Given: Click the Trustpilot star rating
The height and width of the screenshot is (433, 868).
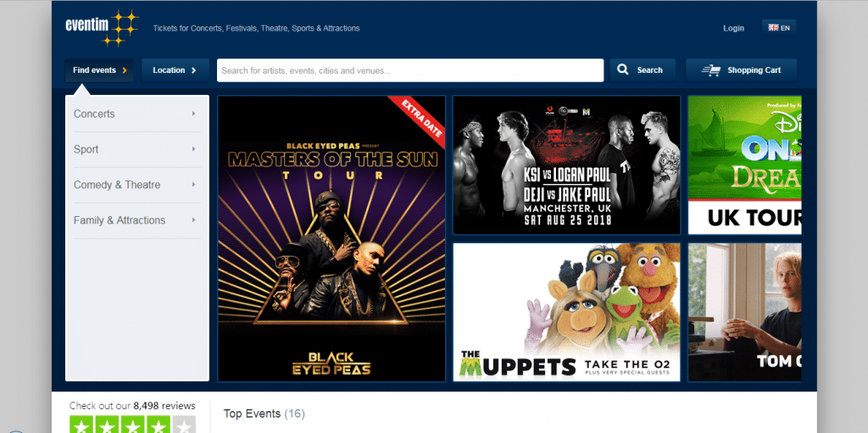Looking at the screenshot, I should [132, 425].
